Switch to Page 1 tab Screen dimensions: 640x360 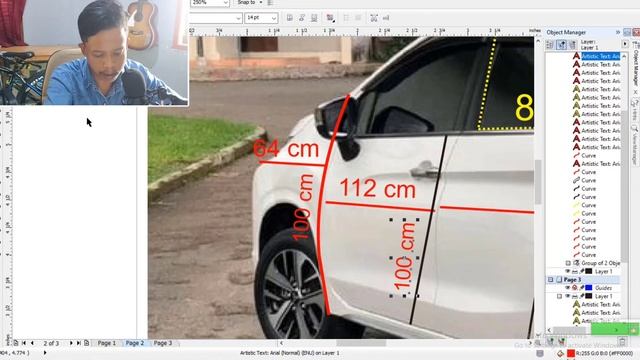107,343
